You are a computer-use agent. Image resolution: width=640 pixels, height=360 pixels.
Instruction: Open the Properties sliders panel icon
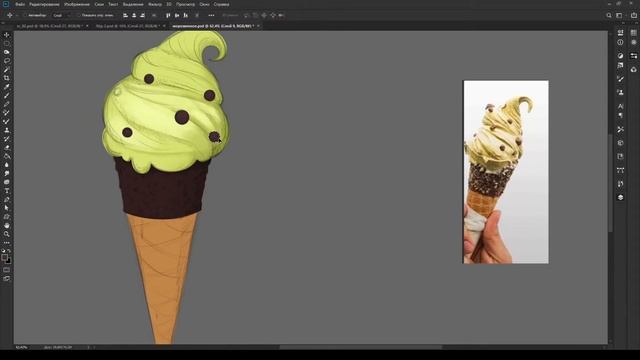pos(634,56)
